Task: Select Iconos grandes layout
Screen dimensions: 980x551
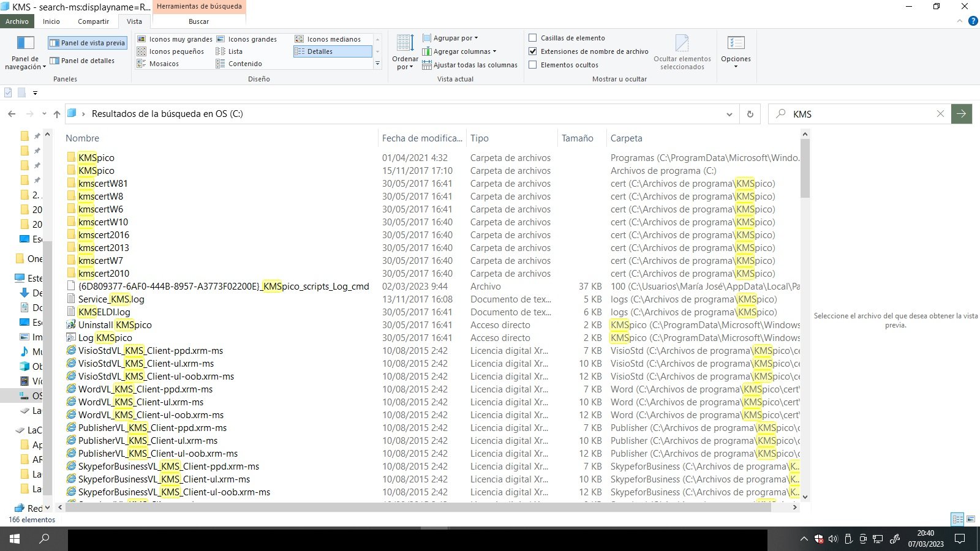Action: coord(247,39)
